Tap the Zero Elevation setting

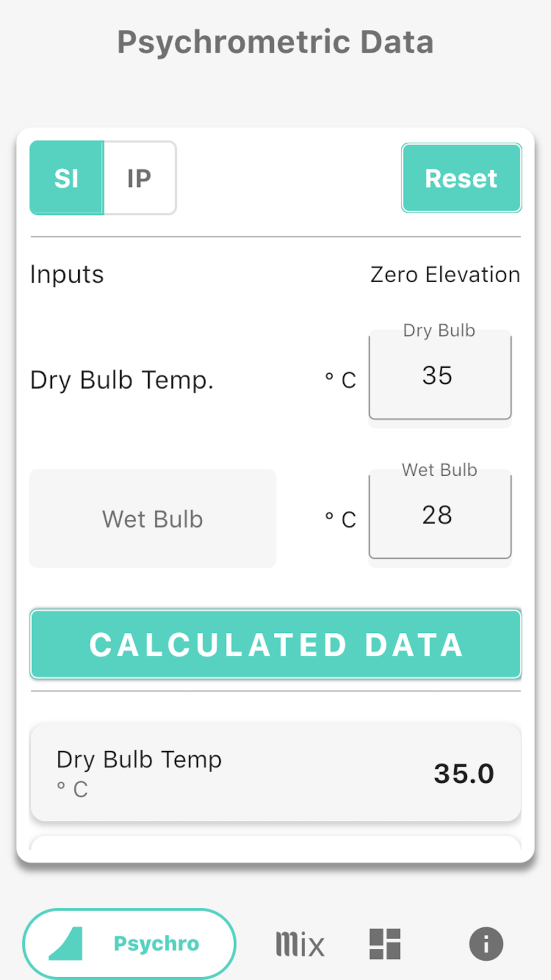445,274
